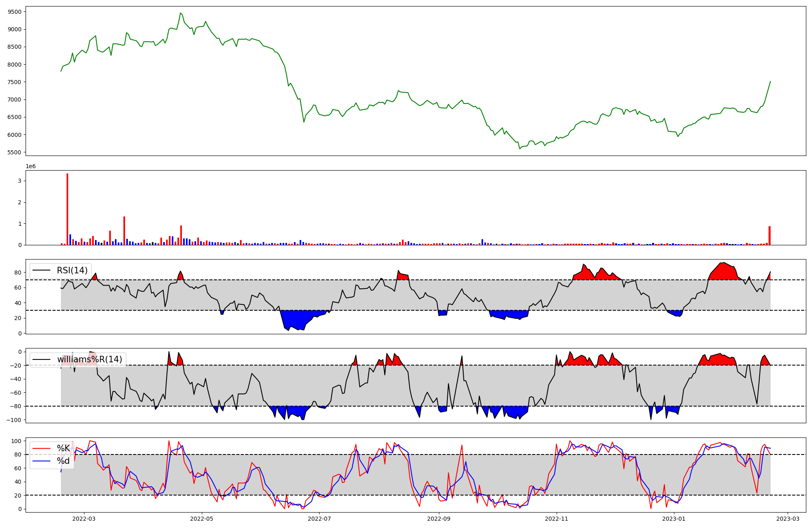The image size is (812, 528).
Task: Click the williams%R(14) legend label
Action: 89,359
